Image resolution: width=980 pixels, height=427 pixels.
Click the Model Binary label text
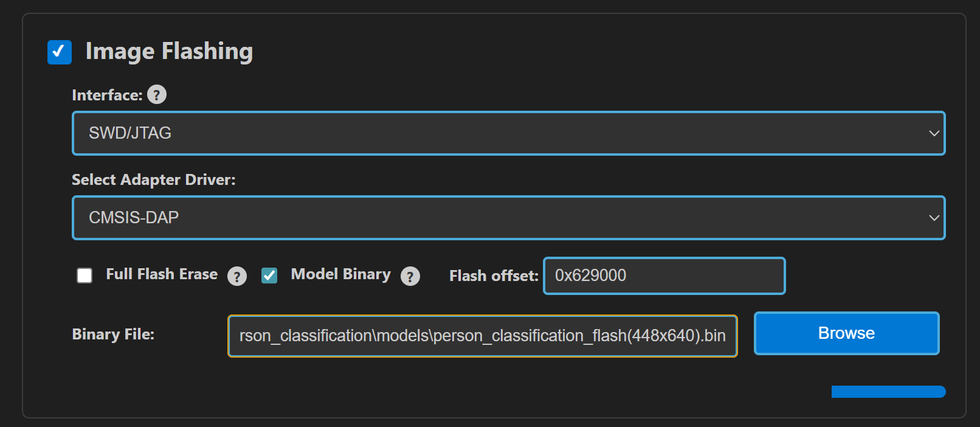pyautogui.click(x=340, y=274)
